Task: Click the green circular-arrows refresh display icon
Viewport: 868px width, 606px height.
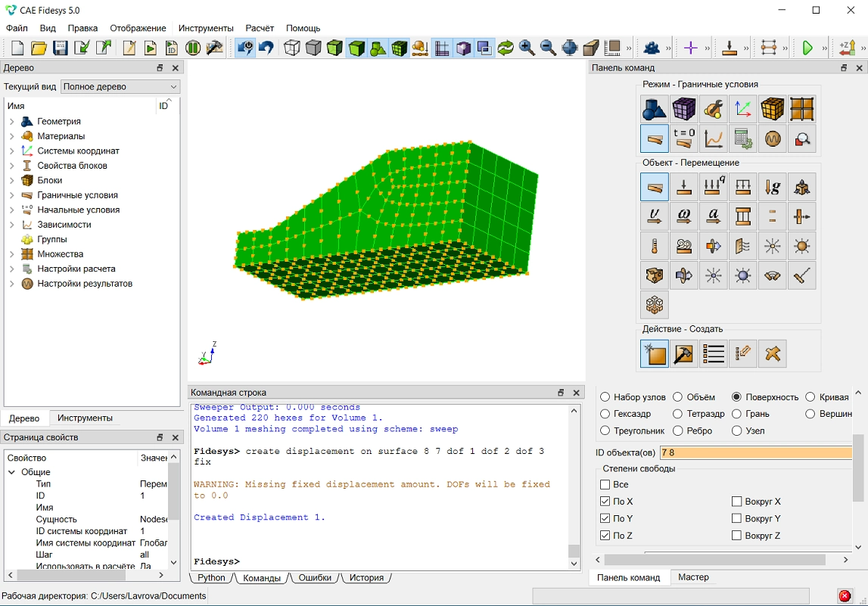Action: point(506,48)
